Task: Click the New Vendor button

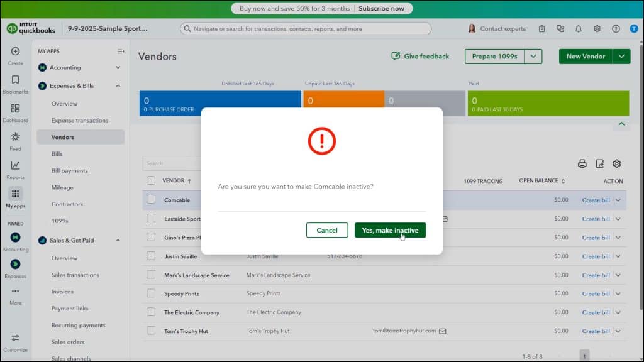Action: click(x=586, y=57)
